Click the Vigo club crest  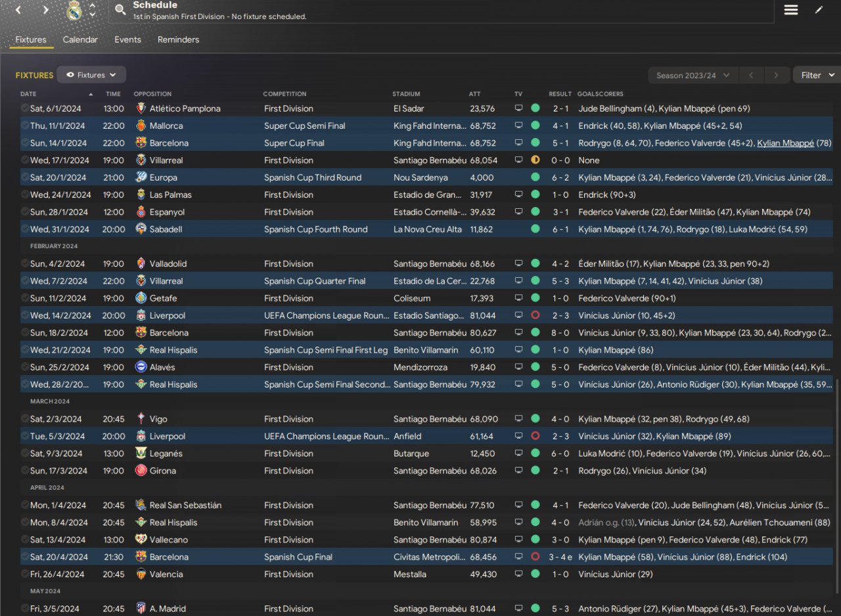(141, 419)
